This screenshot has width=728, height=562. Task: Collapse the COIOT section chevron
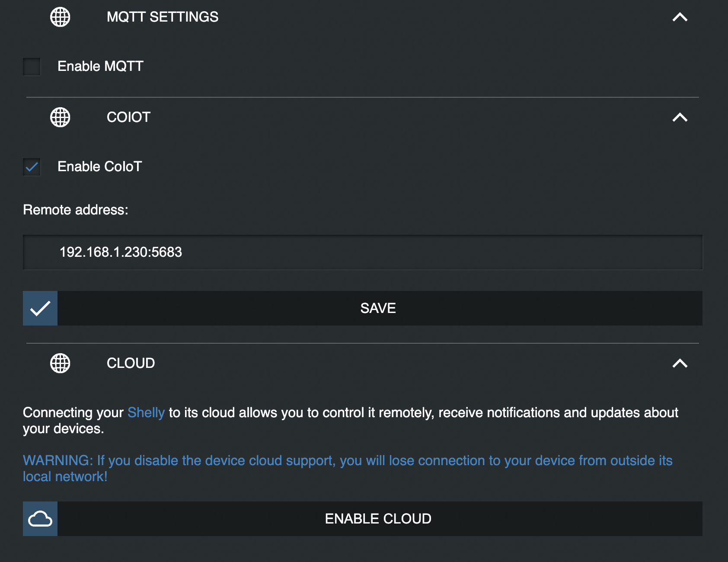point(680,117)
